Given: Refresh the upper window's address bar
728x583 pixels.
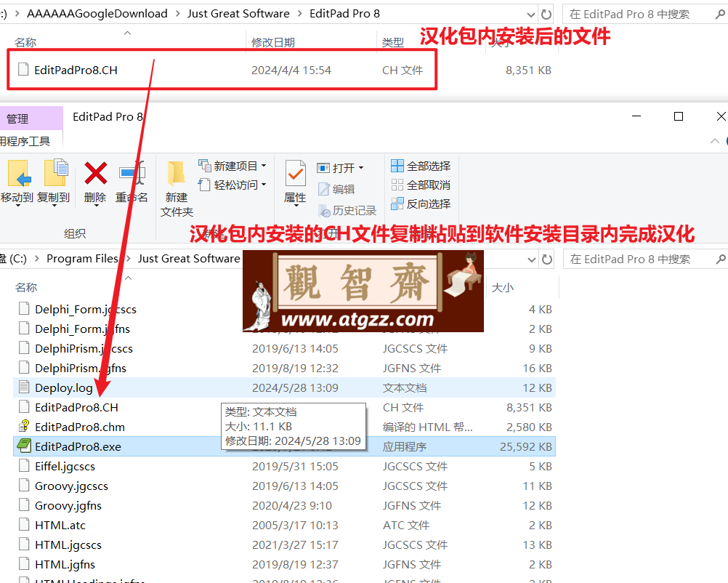Looking at the screenshot, I should (x=546, y=15).
